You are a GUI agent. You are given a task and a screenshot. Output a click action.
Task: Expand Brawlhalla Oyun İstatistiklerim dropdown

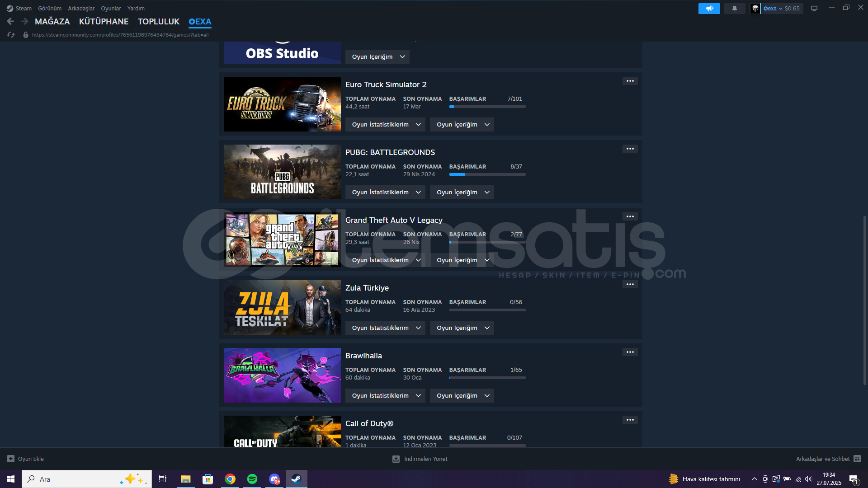pyautogui.click(x=385, y=395)
